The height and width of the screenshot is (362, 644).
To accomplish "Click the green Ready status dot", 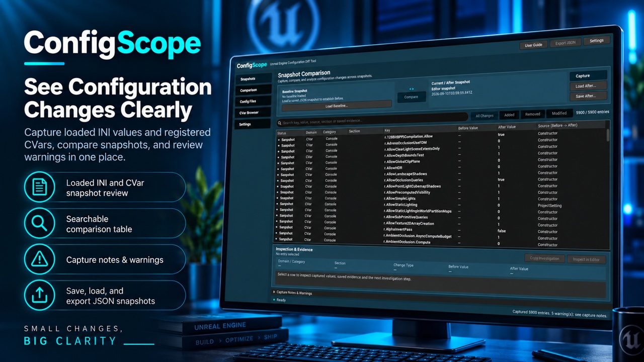I will pyautogui.click(x=274, y=300).
